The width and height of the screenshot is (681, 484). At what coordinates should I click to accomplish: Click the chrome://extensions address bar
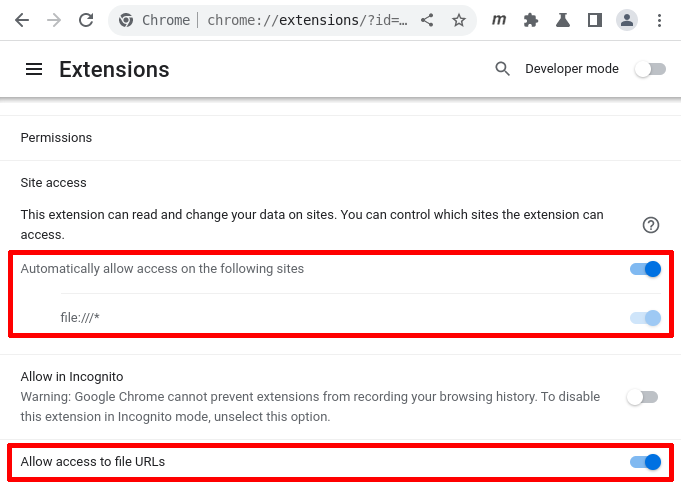[x=300, y=20]
